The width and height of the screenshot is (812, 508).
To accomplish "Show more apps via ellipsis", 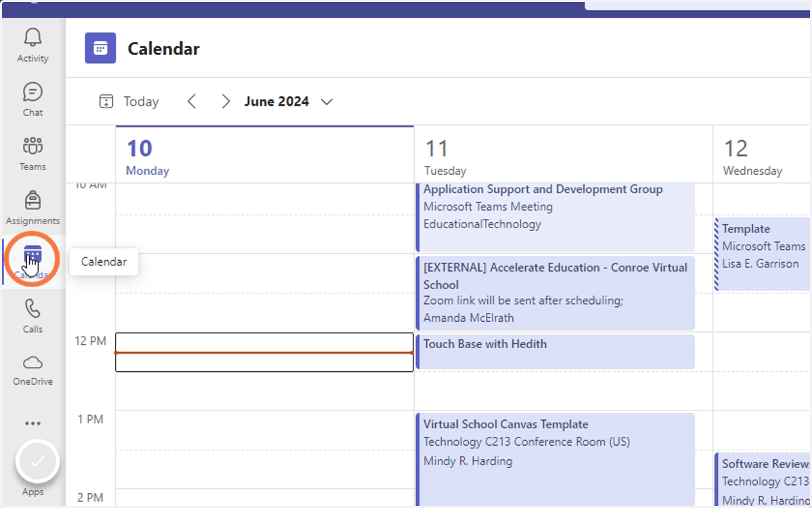I will 32,423.
